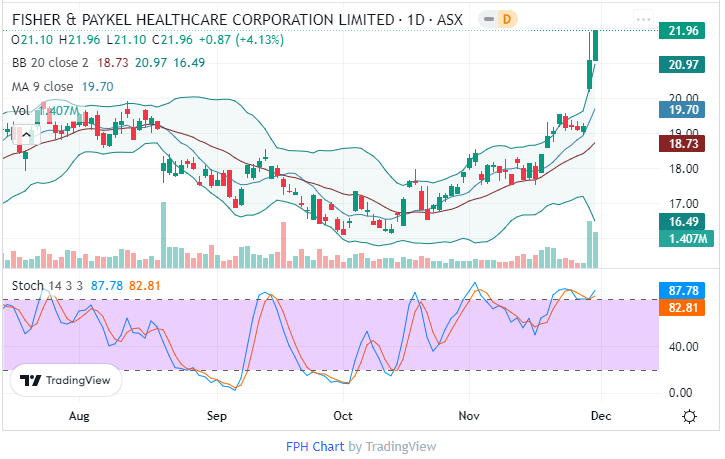
Task: Click the delayed data 'D' indicator
Action: (x=506, y=20)
